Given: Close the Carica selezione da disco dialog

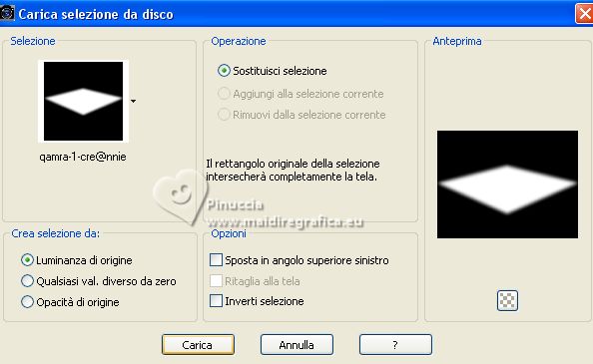Looking at the screenshot, I should 584,14.
